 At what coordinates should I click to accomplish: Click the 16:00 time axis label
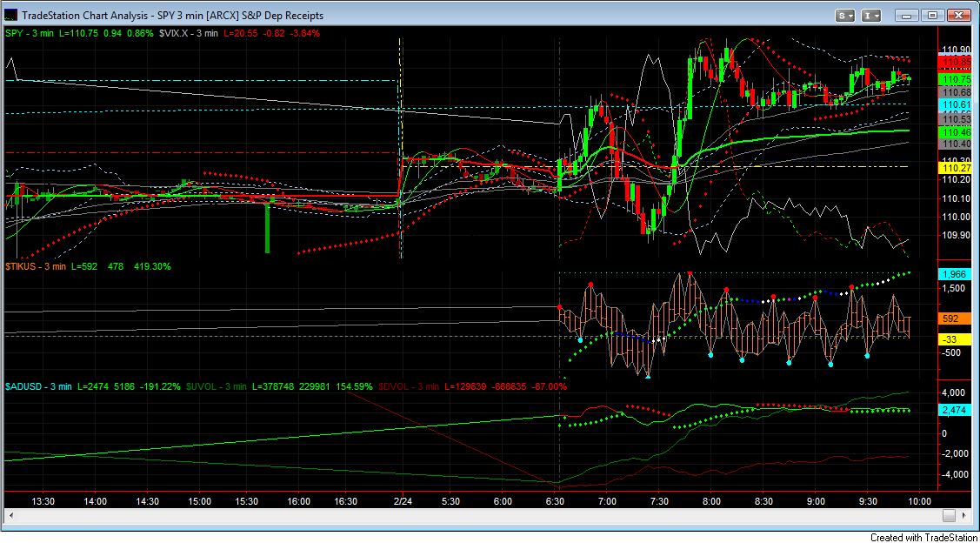(299, 501)
